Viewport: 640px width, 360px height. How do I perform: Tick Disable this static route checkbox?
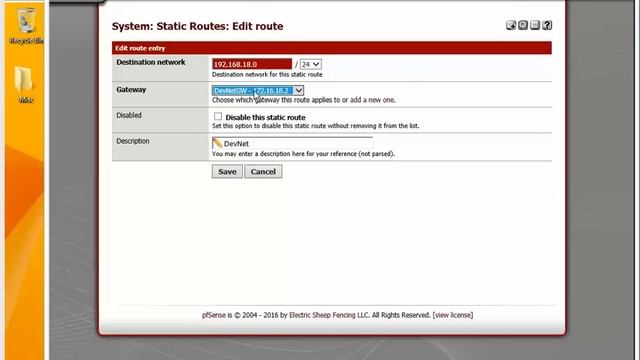click(218, 117)
